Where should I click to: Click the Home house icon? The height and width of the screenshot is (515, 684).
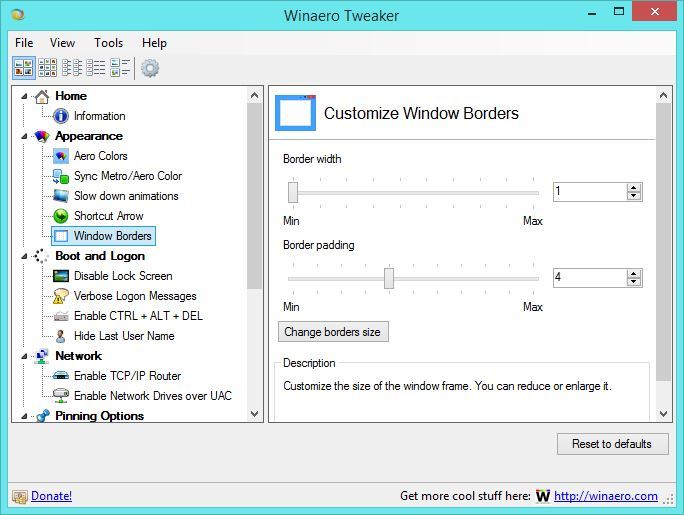[x=42, y=96]
